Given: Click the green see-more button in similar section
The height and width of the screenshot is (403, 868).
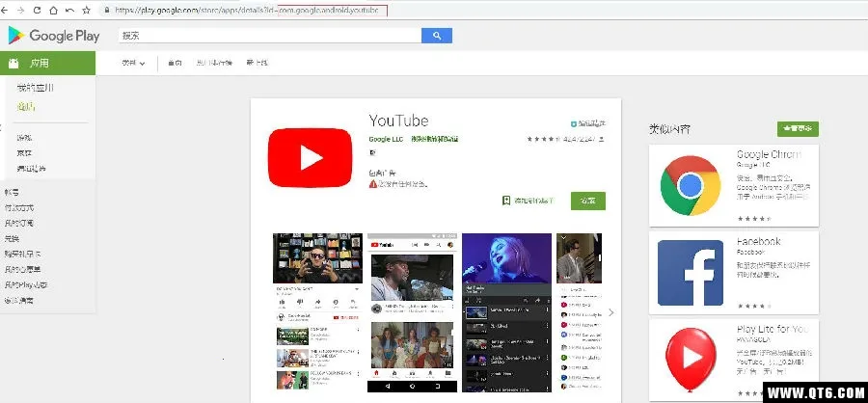Looking at the screenshot, I should [x=798, y=129].
